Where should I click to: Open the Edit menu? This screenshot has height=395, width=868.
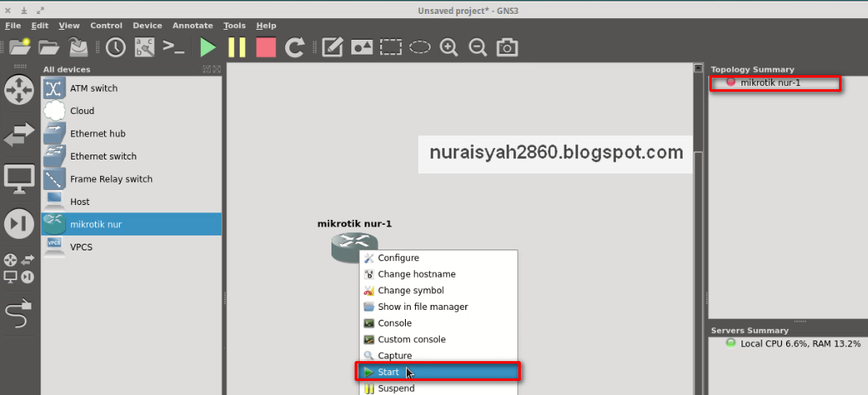click(x=40, y=26)
